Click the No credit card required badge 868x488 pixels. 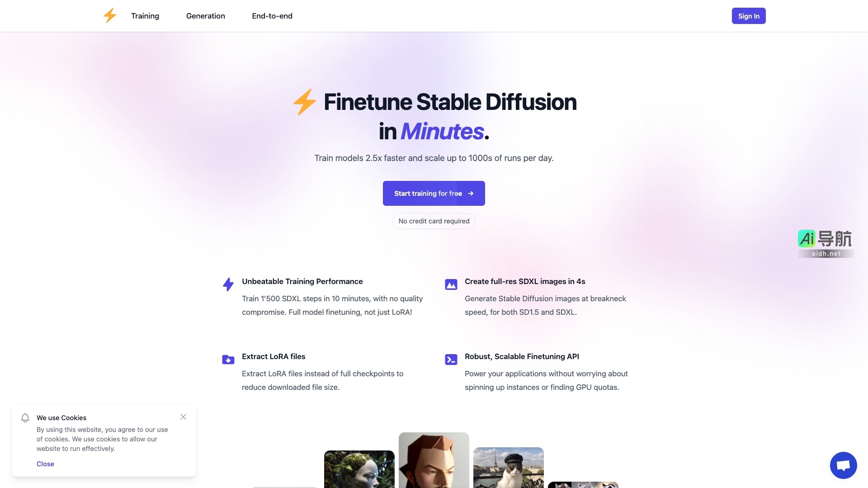point(434,221)
